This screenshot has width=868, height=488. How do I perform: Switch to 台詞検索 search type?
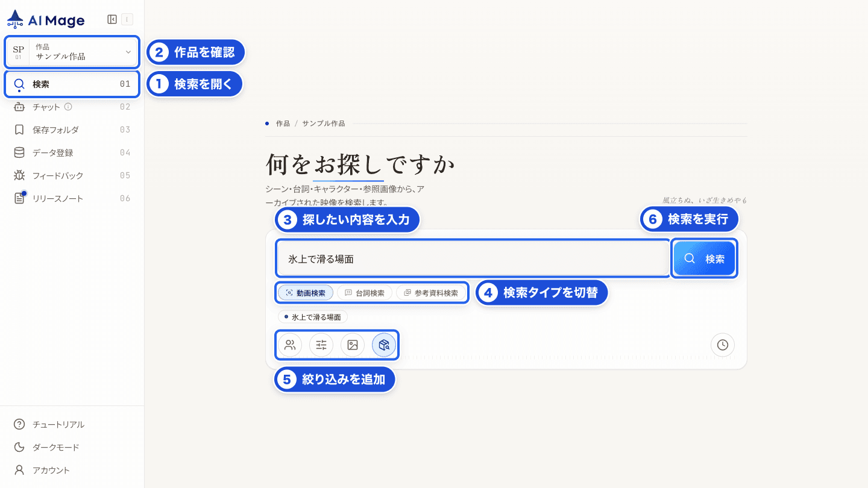click(x=365, y=293)
